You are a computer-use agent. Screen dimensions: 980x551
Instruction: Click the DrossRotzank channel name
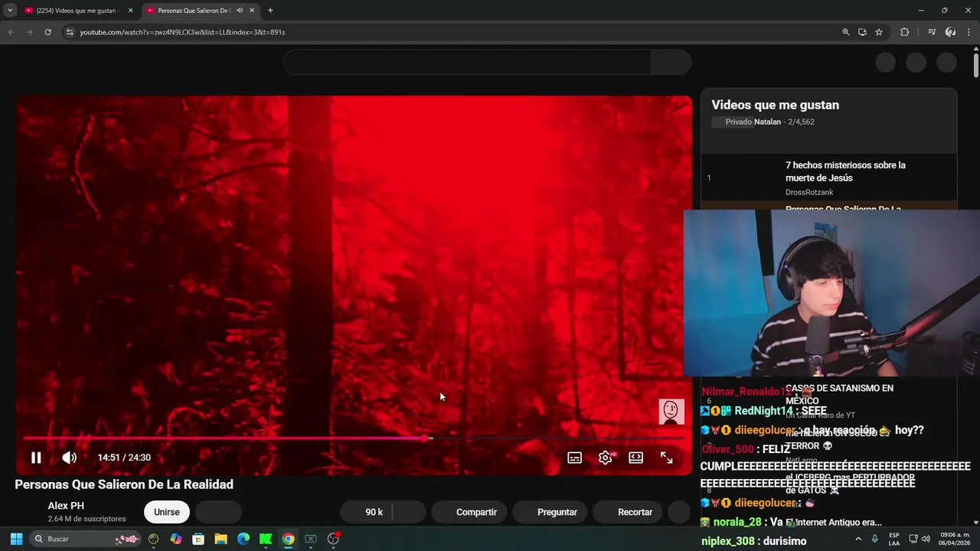(x=809, y=192)
